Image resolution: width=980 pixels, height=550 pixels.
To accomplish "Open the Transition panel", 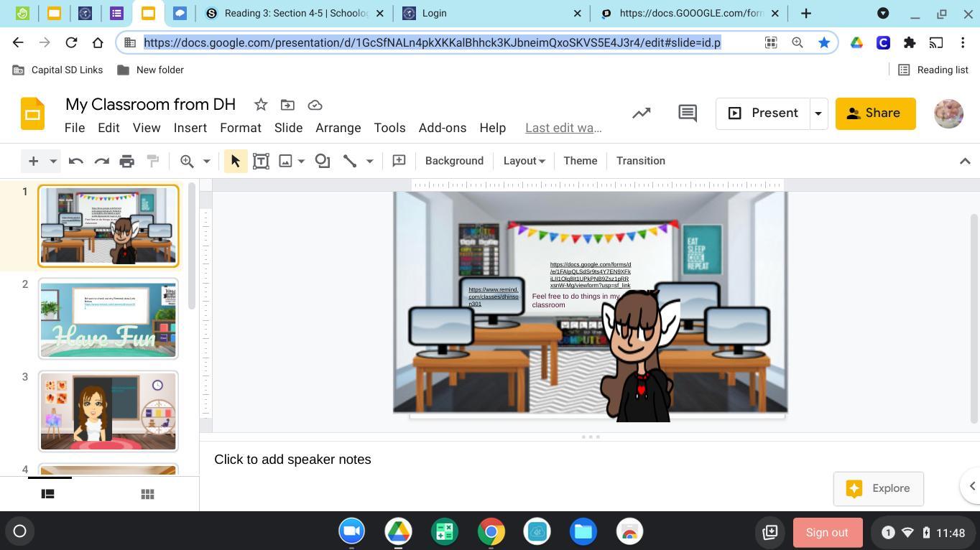I will 641,161.
